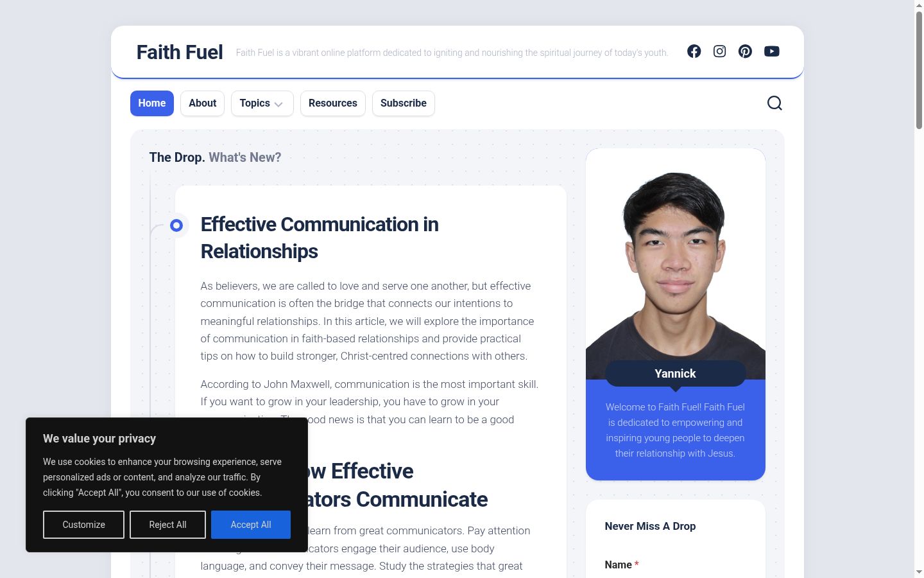Open the YouTube social icon

(771, 51)
